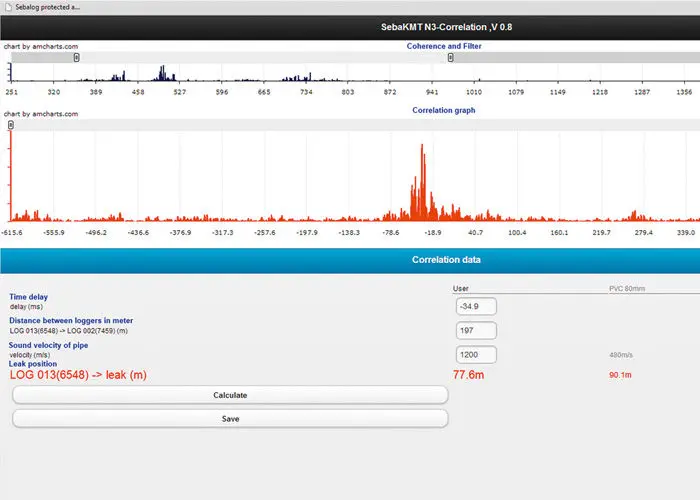The height and width of the screenshot is (500, 700).
Task: Click the 90.1m PVC leak position value
Action: coord(620,376)
